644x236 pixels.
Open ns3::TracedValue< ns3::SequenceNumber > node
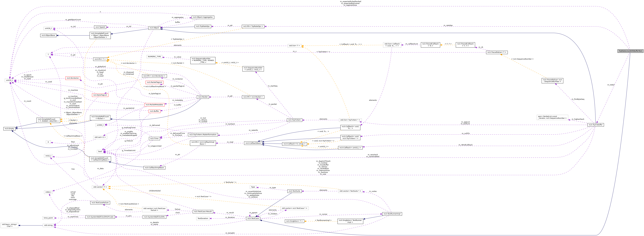552,81
